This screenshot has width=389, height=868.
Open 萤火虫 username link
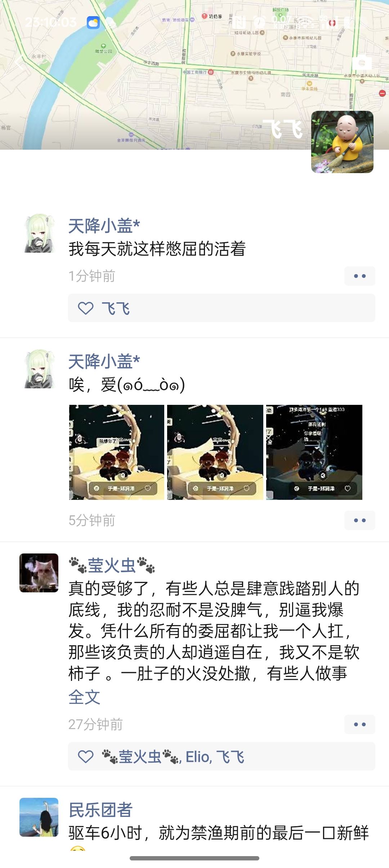tap(112, 565)
